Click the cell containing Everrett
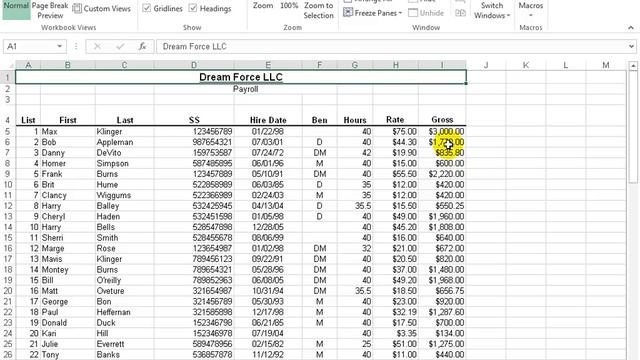 pyautogui.click(x=124, y=344)
